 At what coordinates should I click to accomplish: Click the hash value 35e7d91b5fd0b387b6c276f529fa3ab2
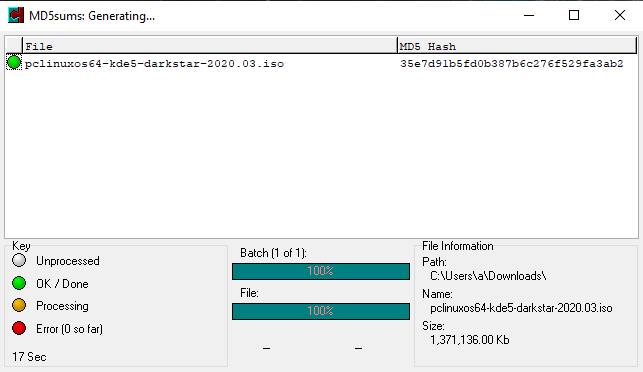tap(511, 64)
